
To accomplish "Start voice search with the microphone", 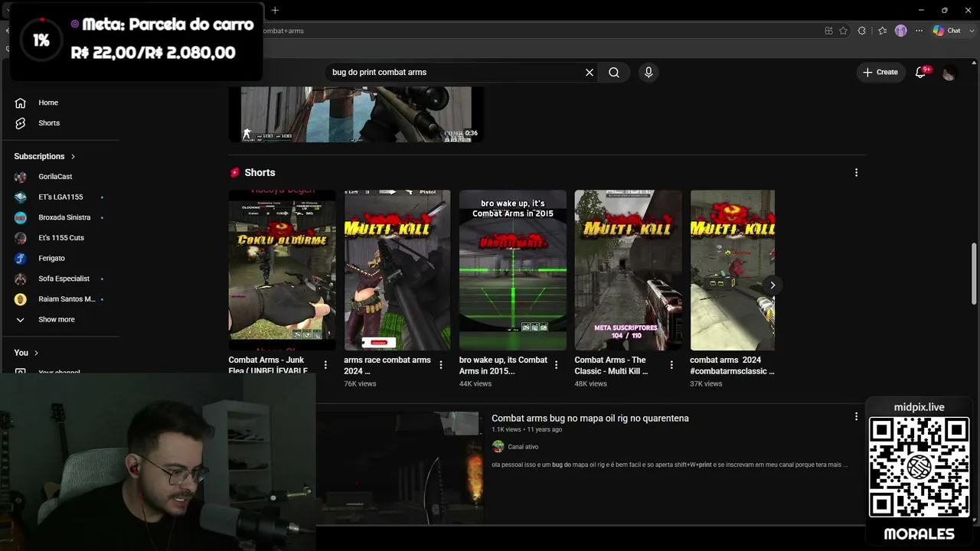I will tap(648, 72).
